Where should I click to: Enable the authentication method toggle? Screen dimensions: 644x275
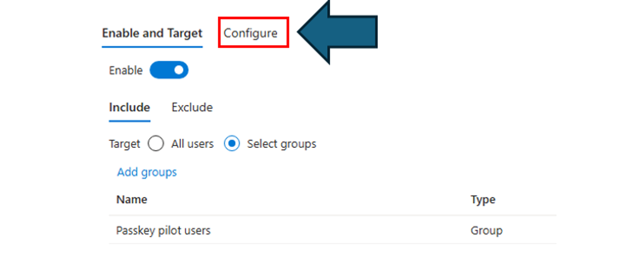click(169, 70)
